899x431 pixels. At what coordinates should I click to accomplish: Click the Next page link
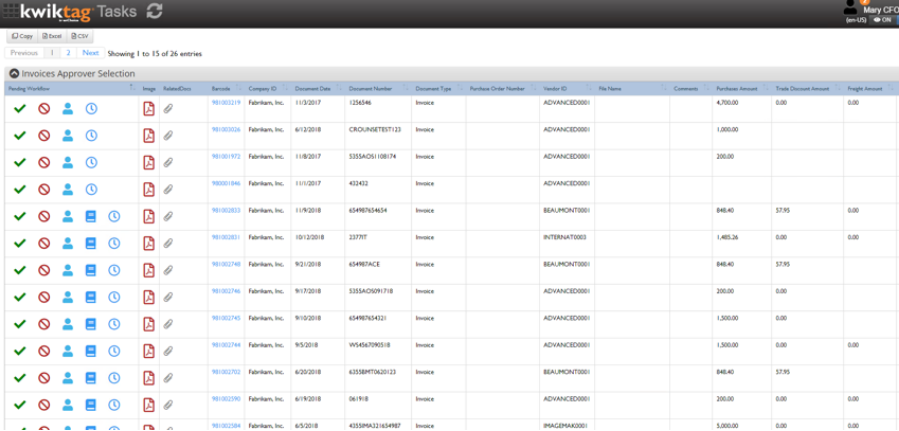pyautogui.click(x=91, y=53)
